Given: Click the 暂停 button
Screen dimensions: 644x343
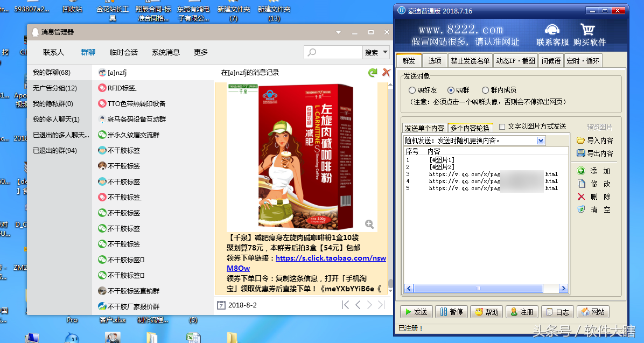Looking at the screenshot, I should tap(451, 312).
